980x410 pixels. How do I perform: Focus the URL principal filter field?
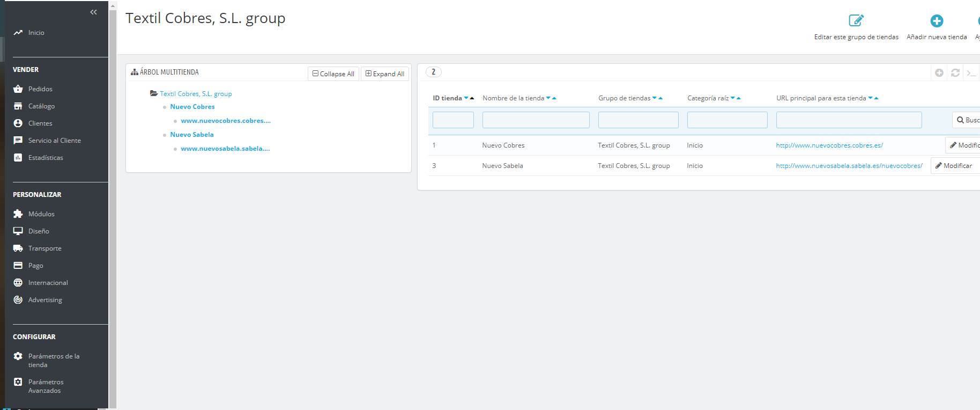(x=849, y=120)
